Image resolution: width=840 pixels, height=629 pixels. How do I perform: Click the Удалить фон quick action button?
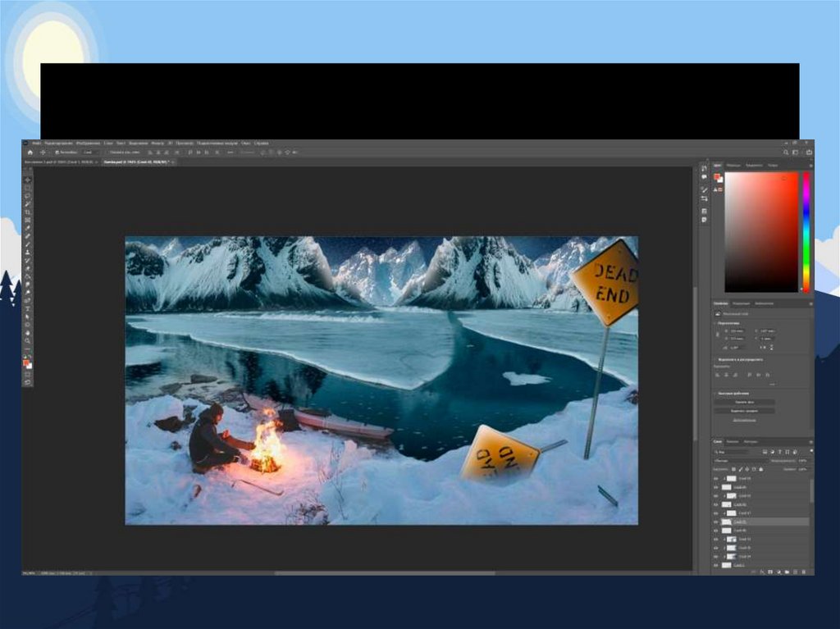pos(744,403)
